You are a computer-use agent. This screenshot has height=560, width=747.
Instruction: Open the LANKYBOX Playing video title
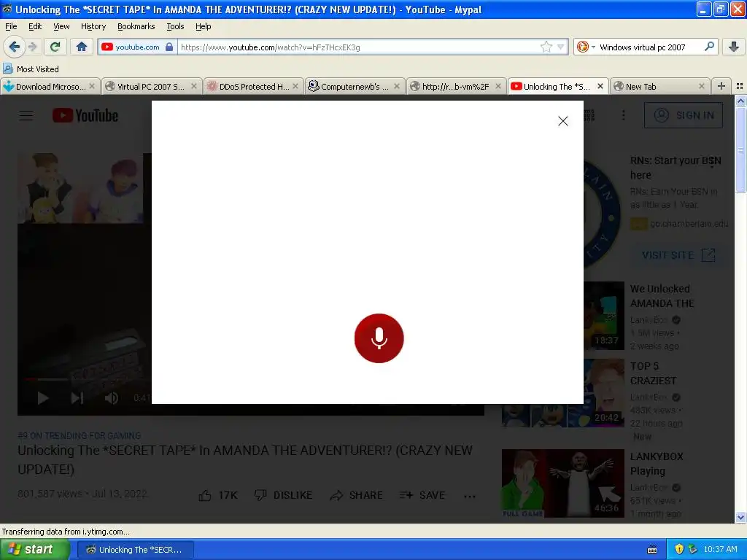tap(657, 463)
